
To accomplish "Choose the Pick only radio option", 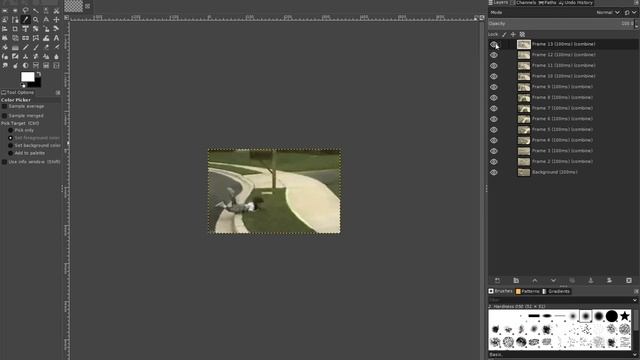I will pos(11,130).
